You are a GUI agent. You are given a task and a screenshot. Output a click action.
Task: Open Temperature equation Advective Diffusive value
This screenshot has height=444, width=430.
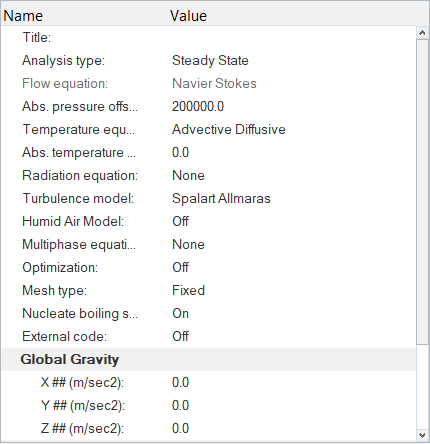coord(293,129)
